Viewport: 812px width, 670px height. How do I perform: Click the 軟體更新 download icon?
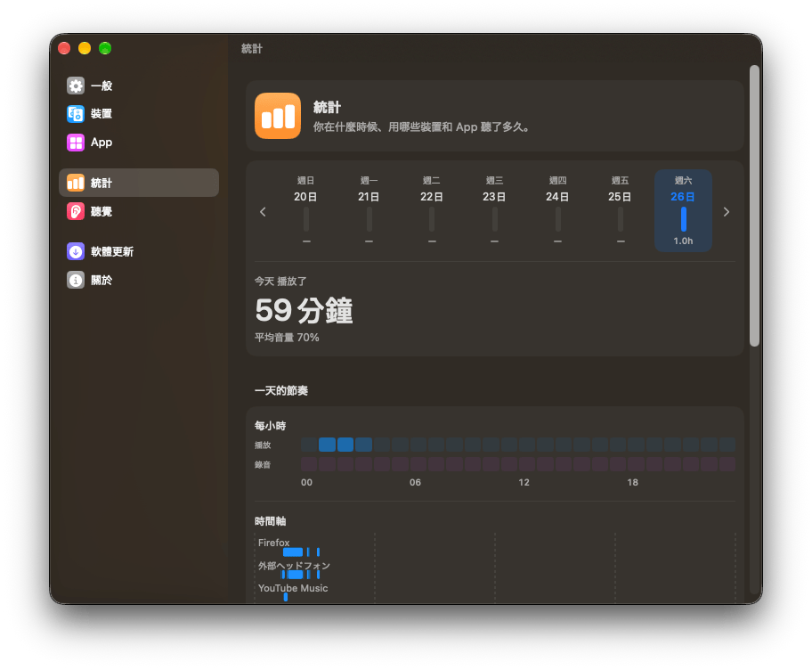coord(76,251)
